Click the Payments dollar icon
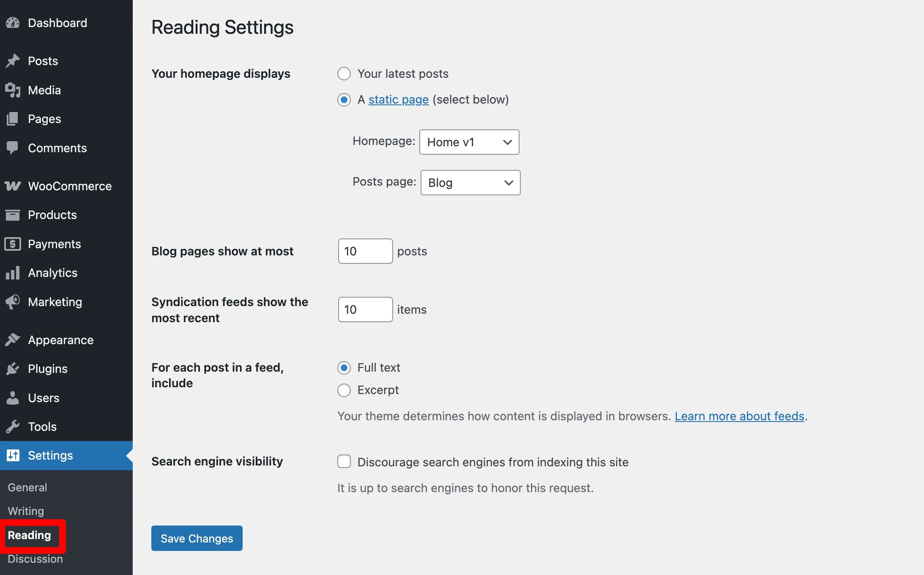 (x=13, y=244)
